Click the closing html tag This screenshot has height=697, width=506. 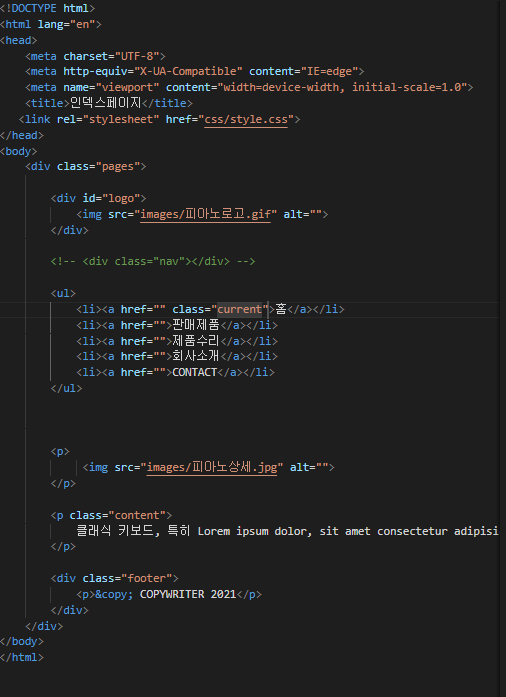22,657
